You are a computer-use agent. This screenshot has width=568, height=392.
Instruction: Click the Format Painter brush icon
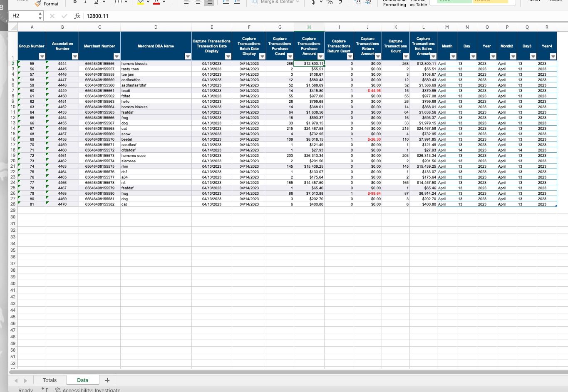pyautogui.click(x=38, y=3)
